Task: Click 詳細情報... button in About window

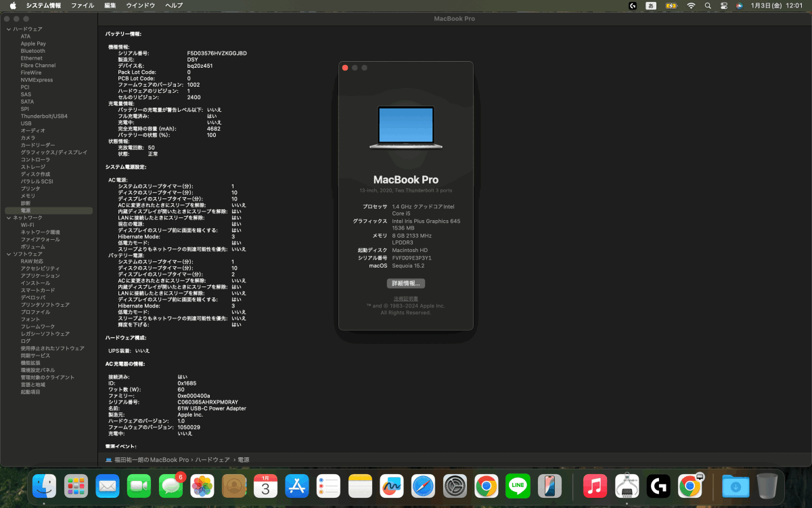Action: coord(406,283)
